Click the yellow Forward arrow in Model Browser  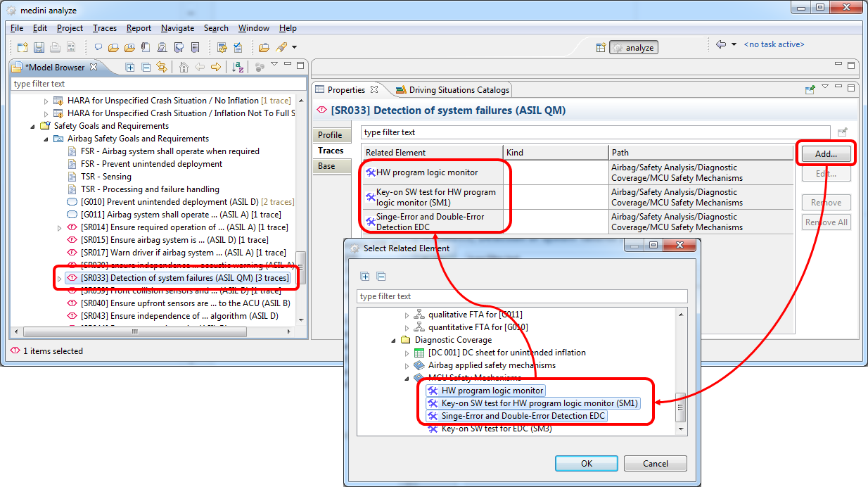point(216,68)
